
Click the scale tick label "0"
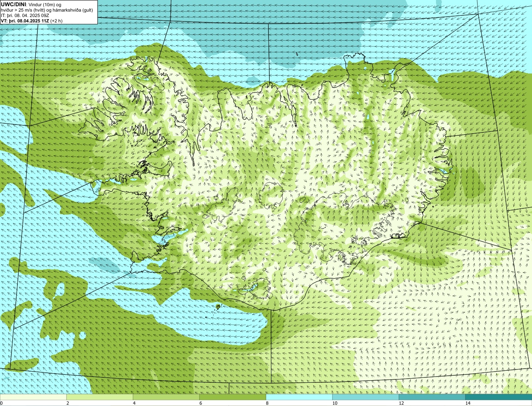pos(1,403)
